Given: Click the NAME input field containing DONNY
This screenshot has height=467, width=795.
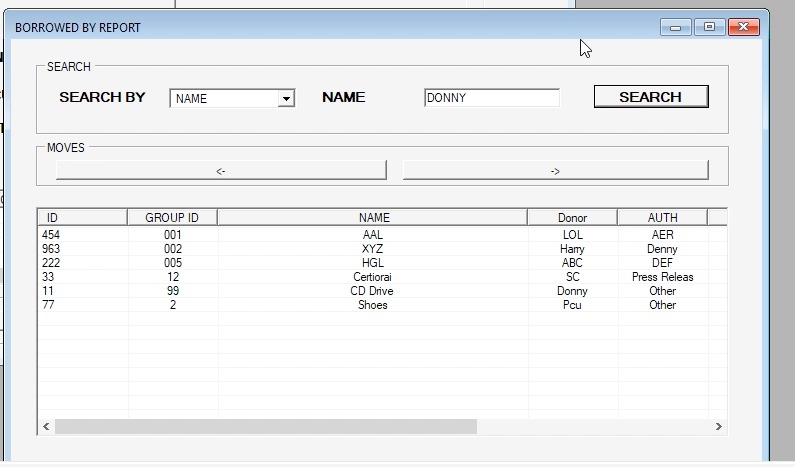Looking at the screenshot, I should pyautogui.click(x=492, y=97).
